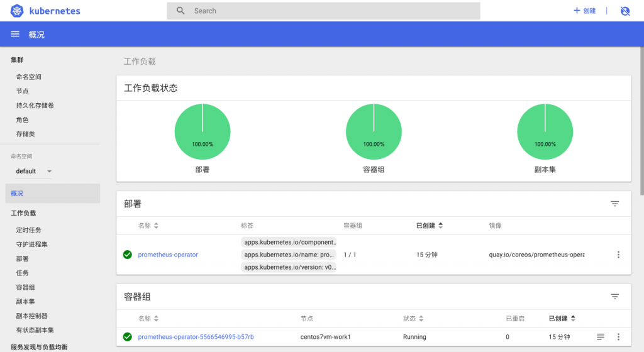This screenshot has height=352, width=644.
Task: Open actions menu for prometheus-operator pod row
Action: (618, 337)
